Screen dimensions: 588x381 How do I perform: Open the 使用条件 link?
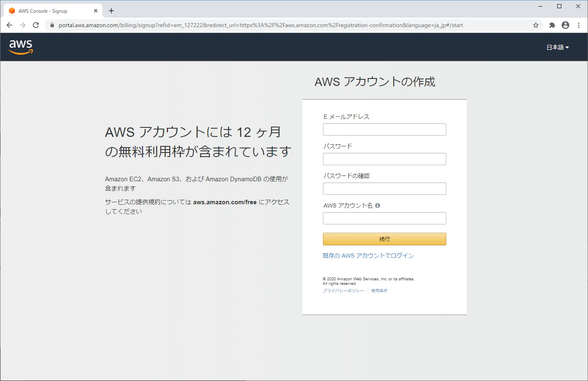379,291
